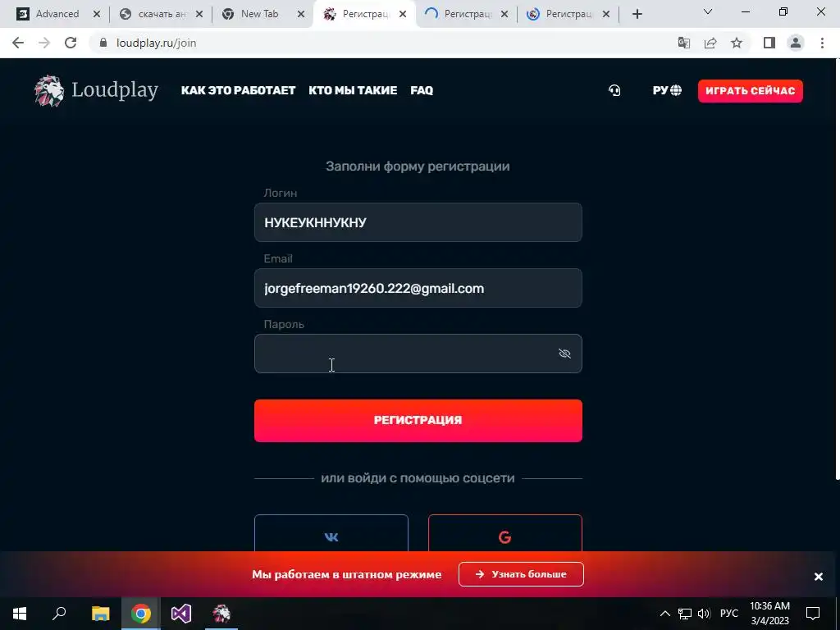Click the red РЕГИСТРАЦИЯ button
This screenshot has height=630, width=840.
(418, 421)
